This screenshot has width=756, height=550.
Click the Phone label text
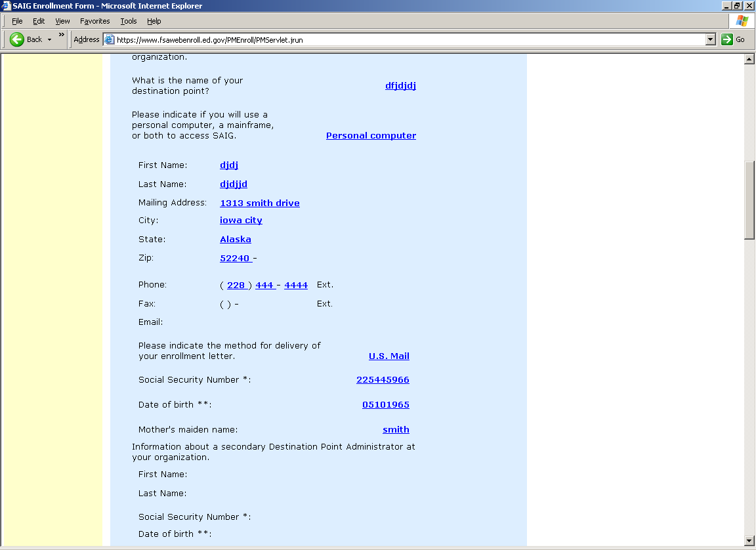click(152, 285)
